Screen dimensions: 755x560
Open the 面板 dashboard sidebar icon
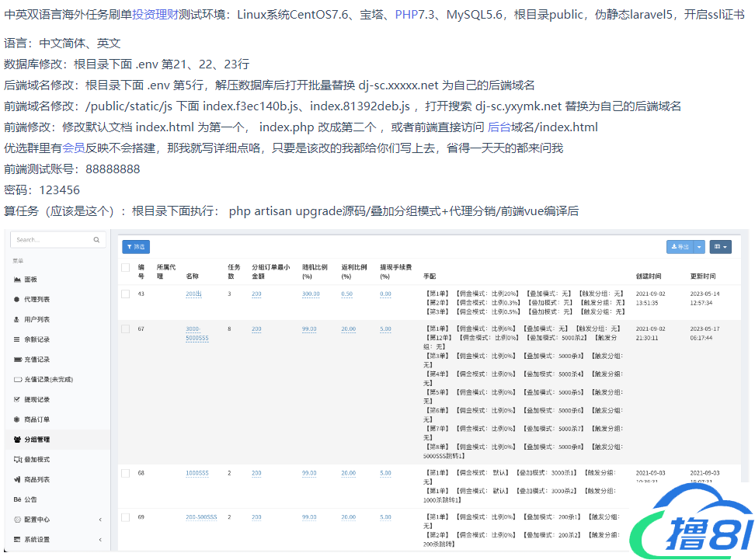coord(17,280)
